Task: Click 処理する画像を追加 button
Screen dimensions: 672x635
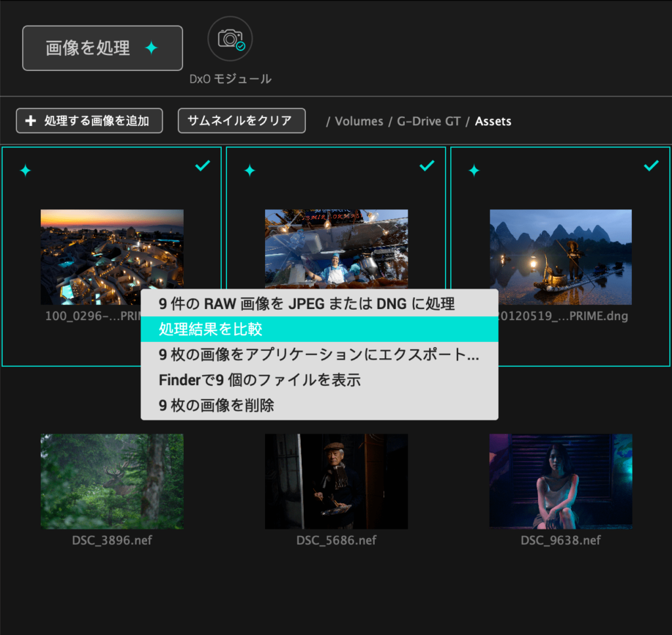Action: pos(89,121)
